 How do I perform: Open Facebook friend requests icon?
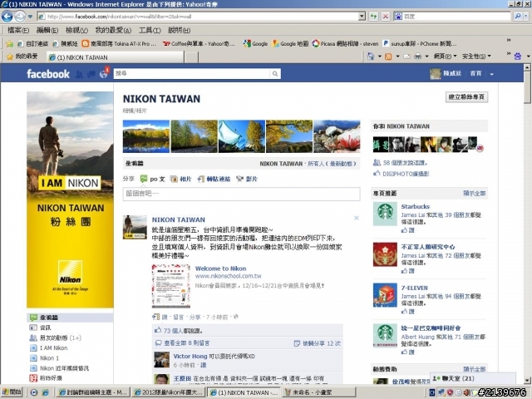click(79, 74)
